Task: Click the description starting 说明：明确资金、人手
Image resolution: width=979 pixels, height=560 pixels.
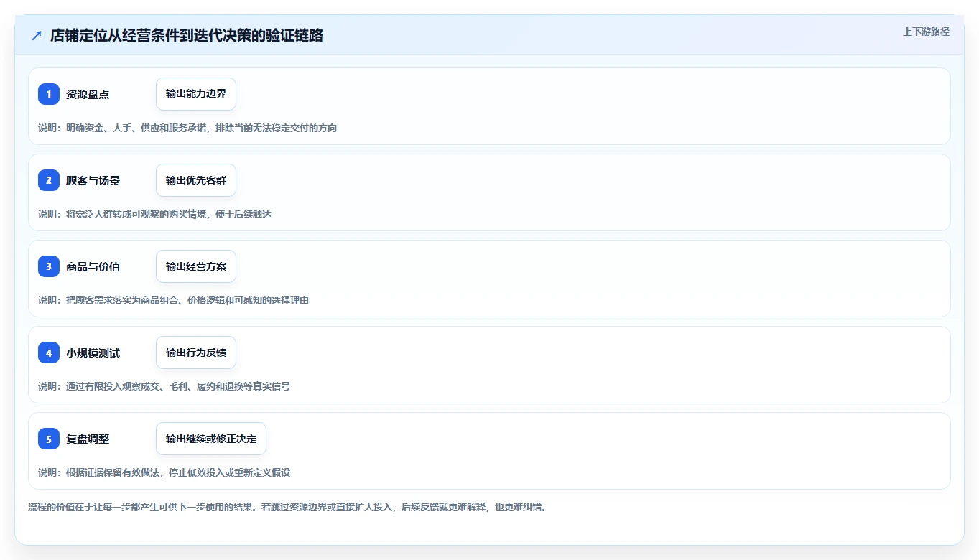Action: (x=187, y=128)
